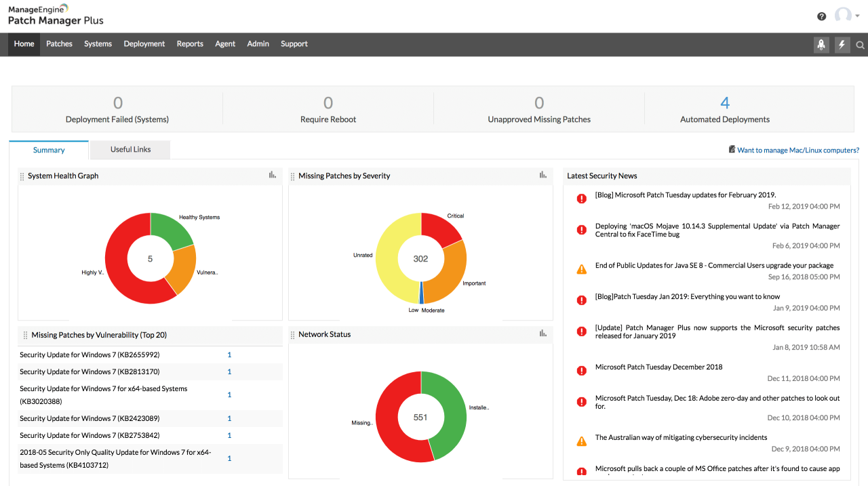Click the count 1 beside KB2655992 patch
Image resolution: width=868 pixels, height=486 pixels.
point(229,354)
